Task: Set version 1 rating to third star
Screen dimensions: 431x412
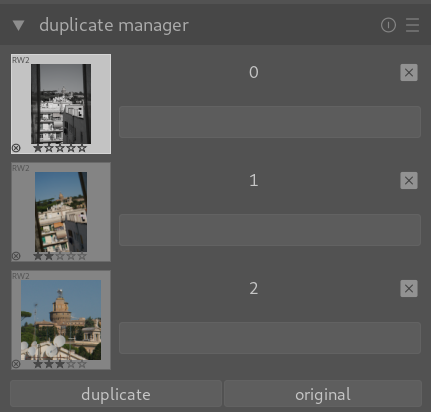Action: pos(60,256)
